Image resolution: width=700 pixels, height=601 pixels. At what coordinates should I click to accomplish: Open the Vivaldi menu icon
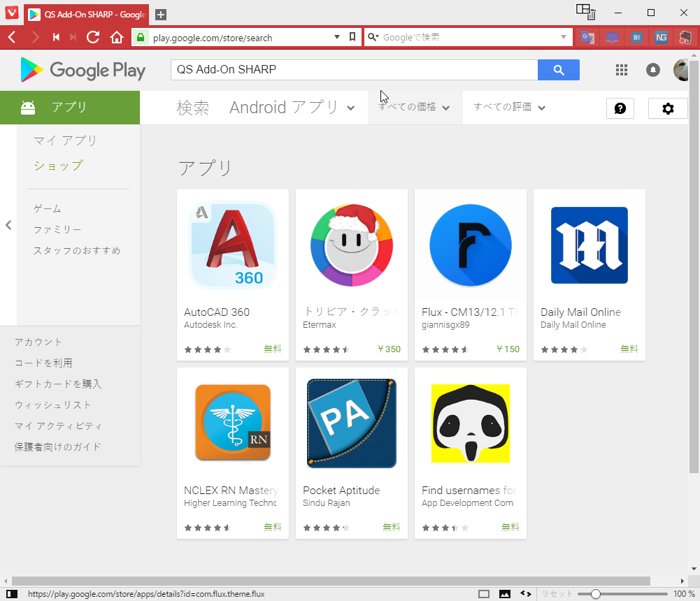point(12,13)
